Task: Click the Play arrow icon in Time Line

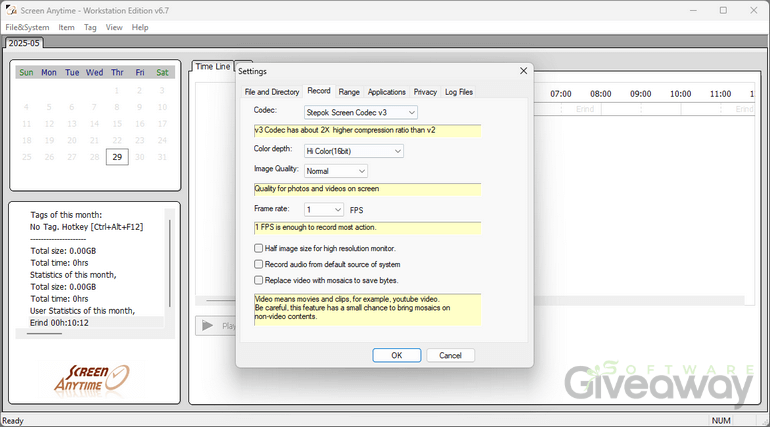Action: pos(208,325)
